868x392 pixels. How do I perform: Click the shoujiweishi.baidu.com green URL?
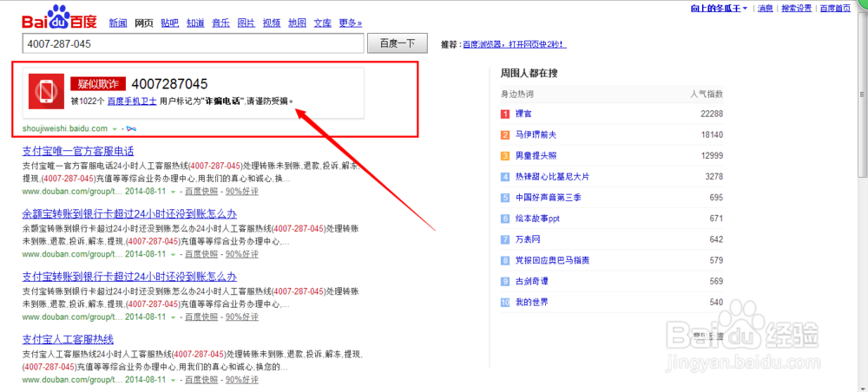[x=65, y=129]
